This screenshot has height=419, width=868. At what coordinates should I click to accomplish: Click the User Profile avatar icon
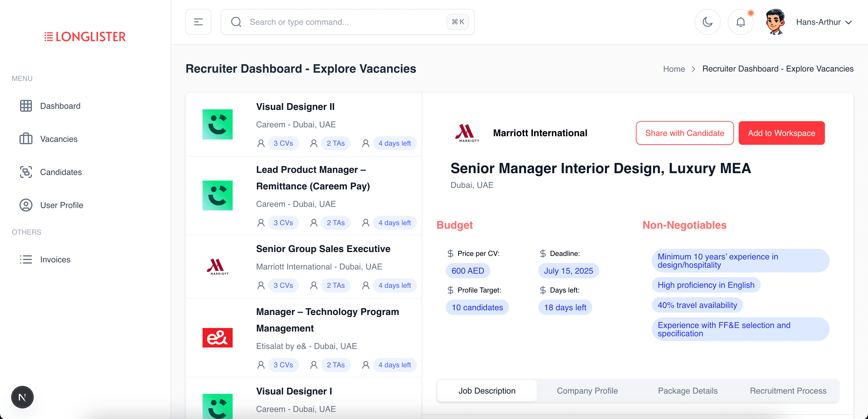(x=26, y=205)
